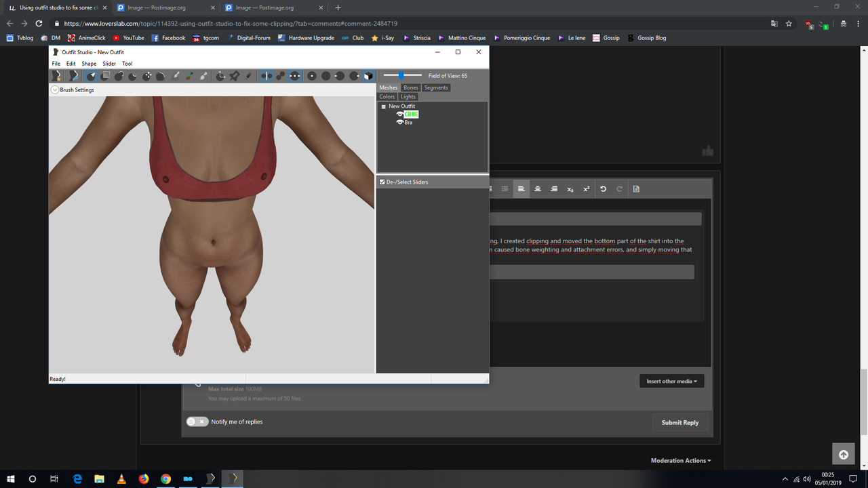Adjust the Field of View slider

pyautogui.click(x=401, y=75)
